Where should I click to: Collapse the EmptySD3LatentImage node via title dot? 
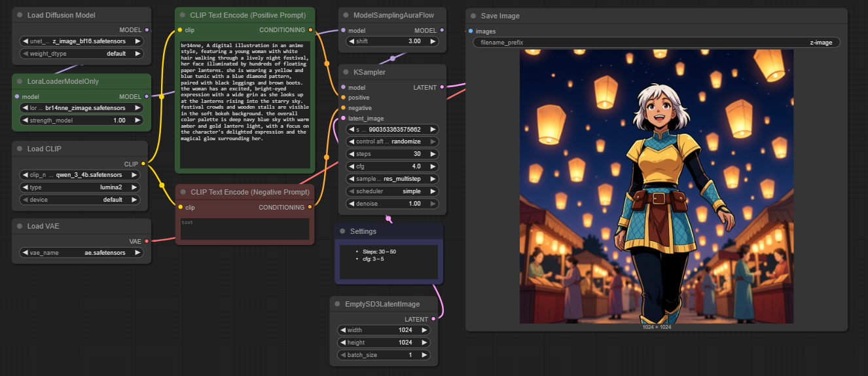pos(338,304)
